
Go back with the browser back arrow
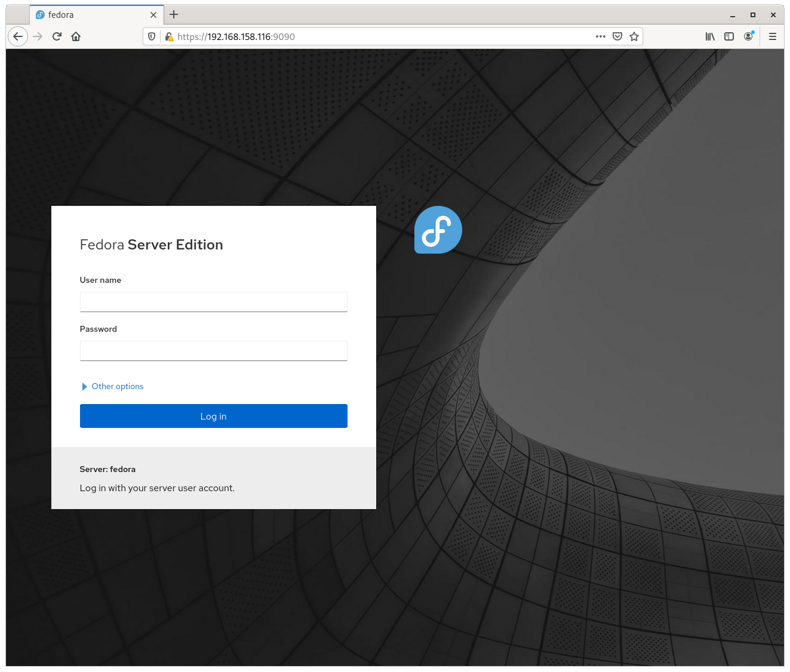point(18,36)
